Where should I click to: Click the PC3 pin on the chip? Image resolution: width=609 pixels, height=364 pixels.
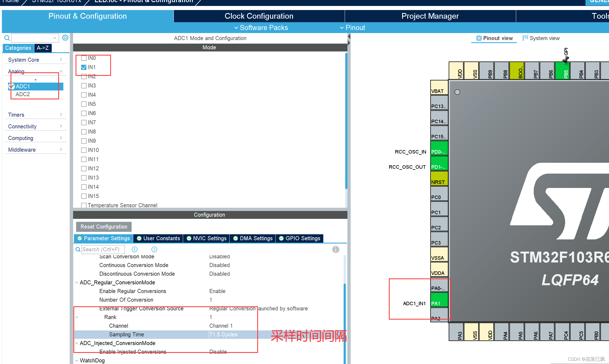(439, 239)
